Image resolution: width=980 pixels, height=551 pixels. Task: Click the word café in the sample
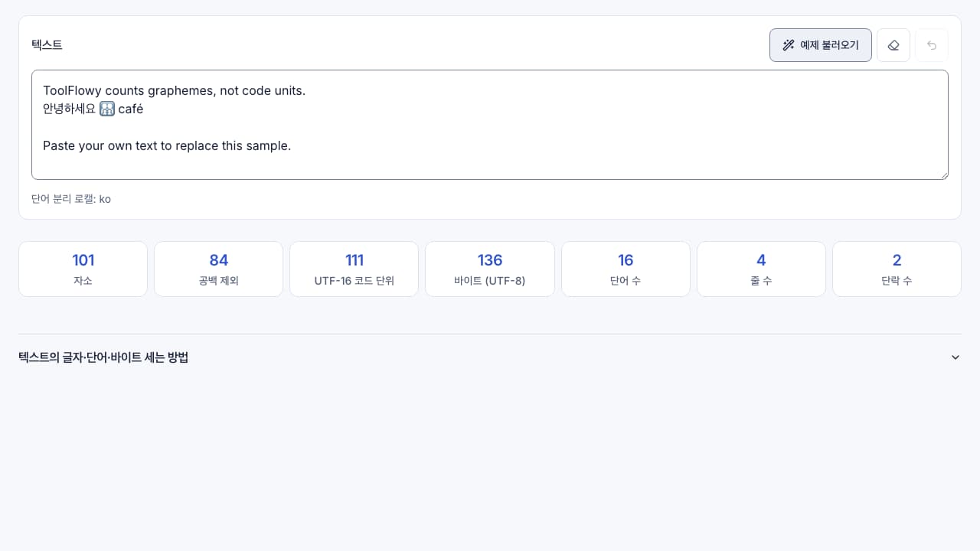tap(131, 109)
